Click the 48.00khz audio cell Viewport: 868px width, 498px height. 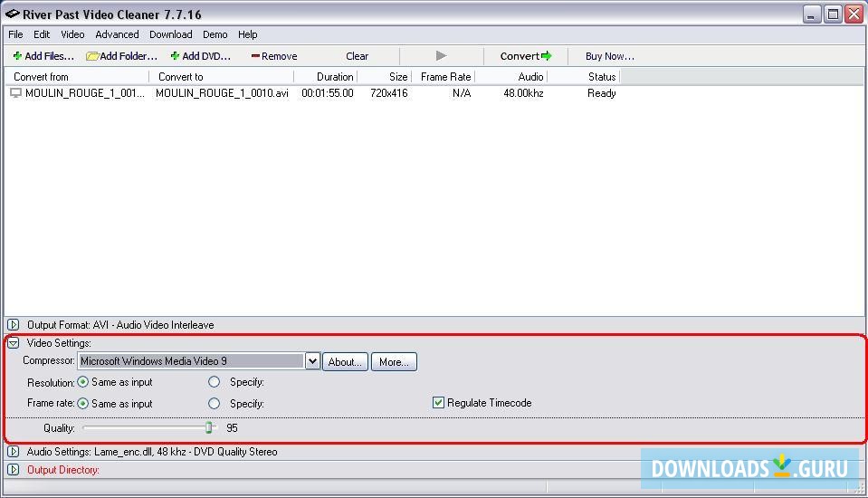[523, 93]
